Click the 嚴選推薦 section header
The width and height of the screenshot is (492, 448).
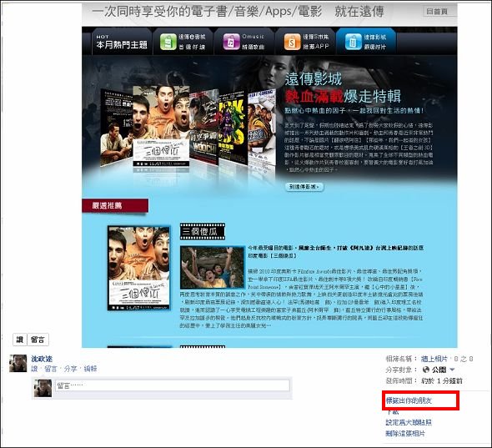tap(115, 205)
